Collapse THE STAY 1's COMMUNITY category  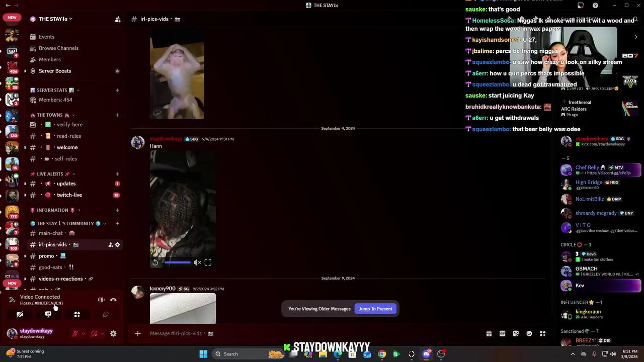[67, 224]
